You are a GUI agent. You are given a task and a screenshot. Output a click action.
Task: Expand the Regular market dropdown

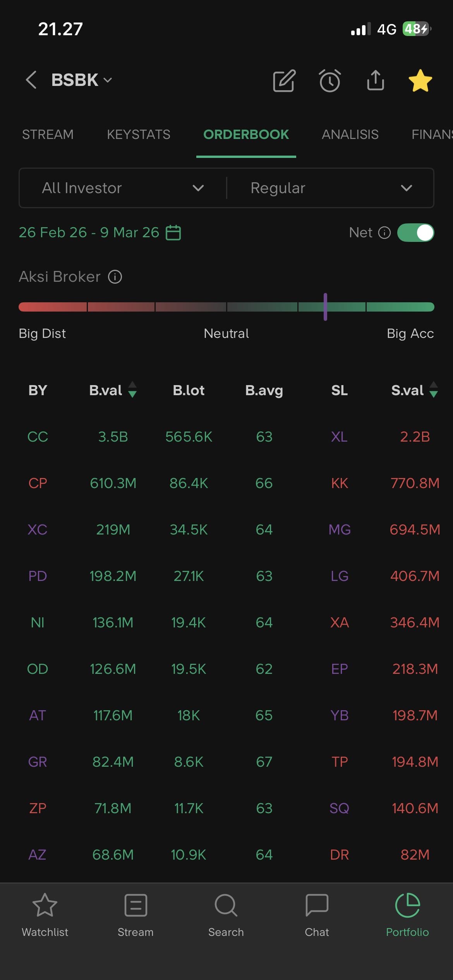pos(331,188)
